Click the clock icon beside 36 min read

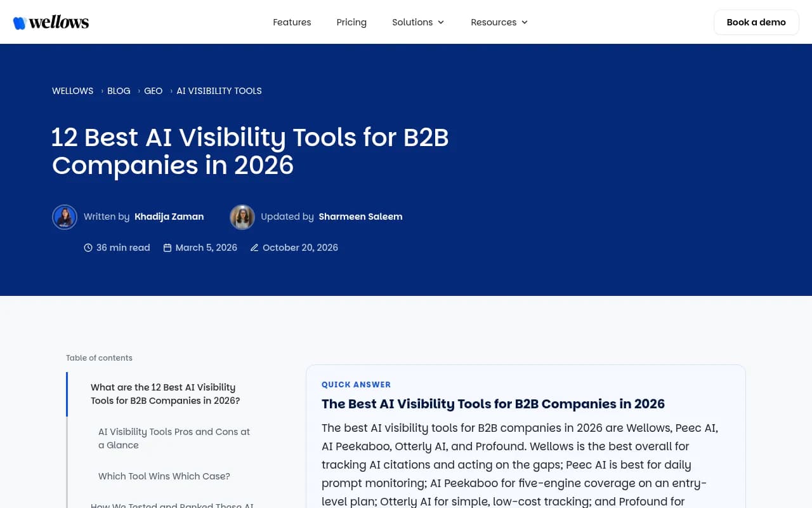(x=88, y=248)
